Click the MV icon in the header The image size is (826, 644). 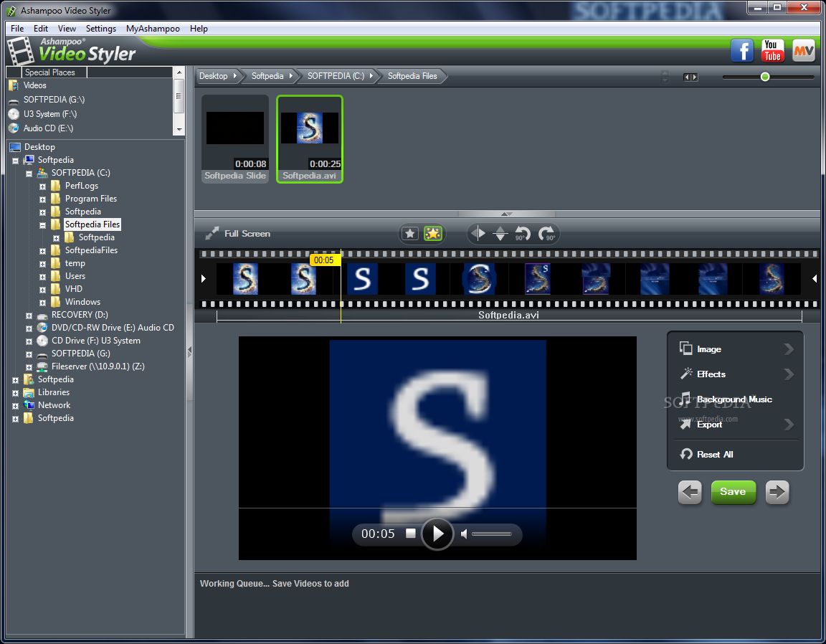pyautogui.click(x=803, y=51)
